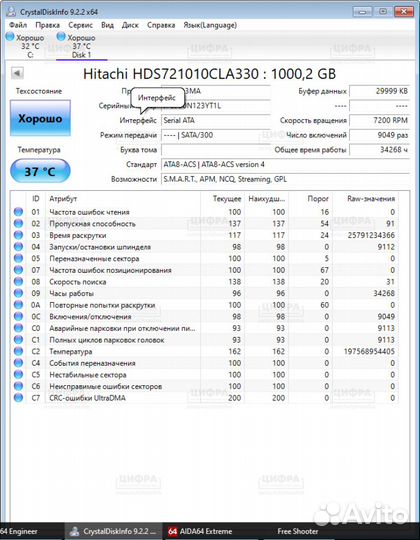Open the Сервис menu

coord(80,25)
